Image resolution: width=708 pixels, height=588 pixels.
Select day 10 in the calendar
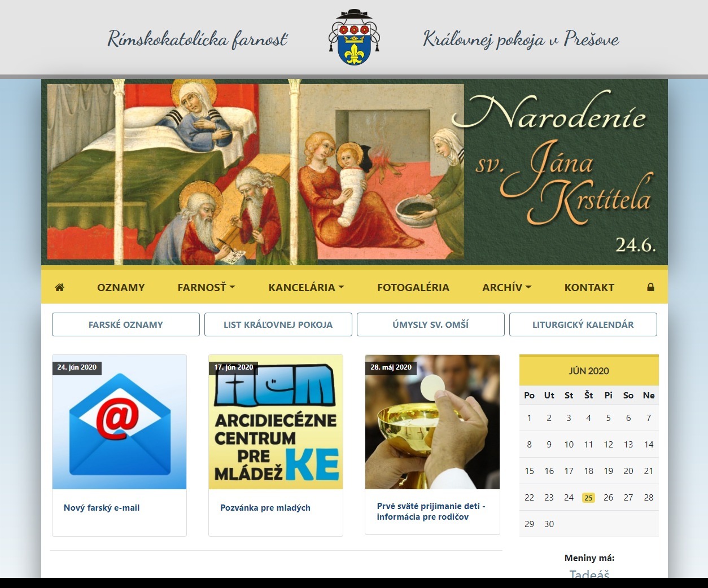(x=569, y=445)
